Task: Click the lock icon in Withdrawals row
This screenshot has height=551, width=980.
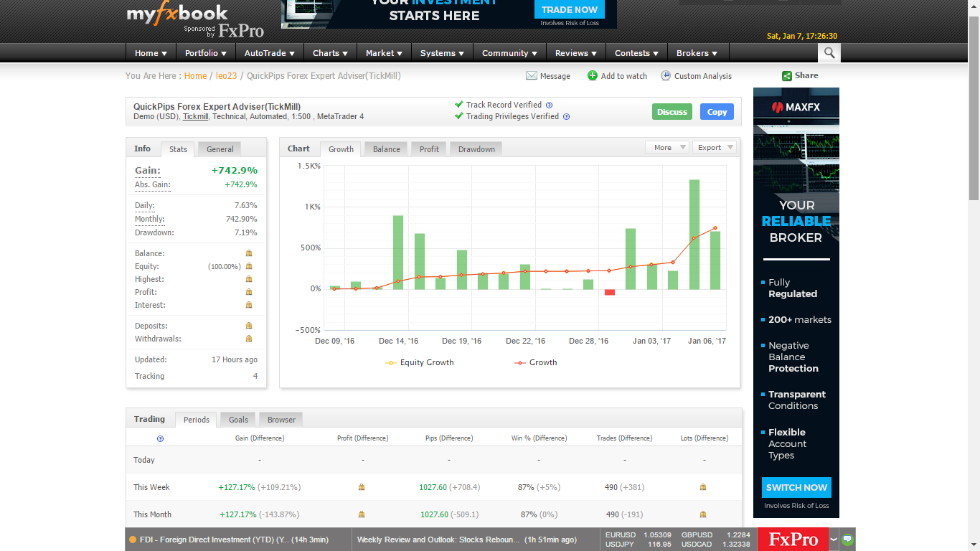Action: pyautogui.click(x=249, y=339)
